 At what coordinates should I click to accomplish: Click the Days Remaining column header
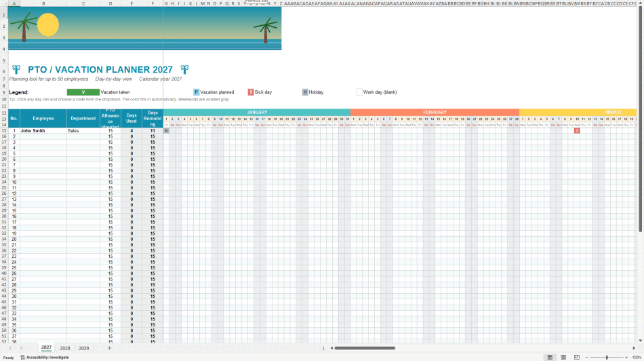tap(153, 119)
